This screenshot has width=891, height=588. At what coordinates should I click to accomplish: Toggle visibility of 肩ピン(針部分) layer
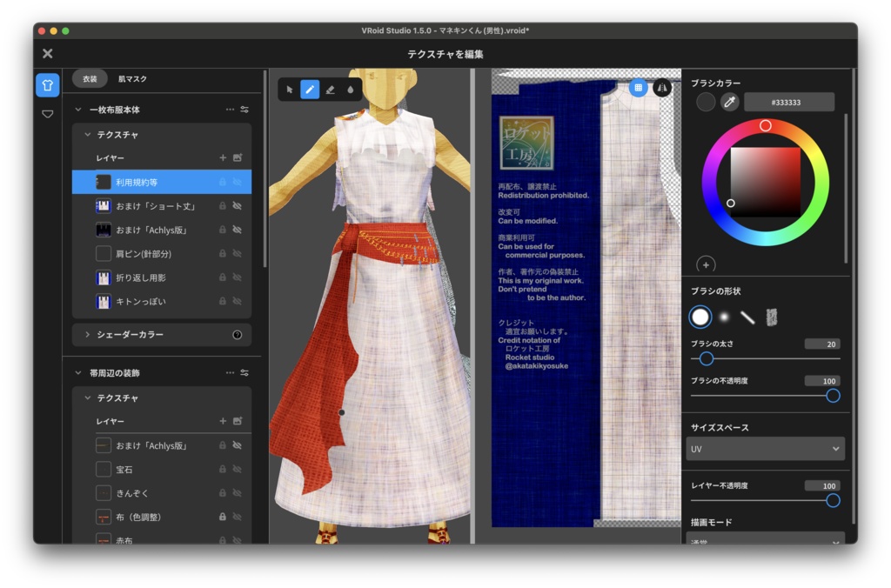tap(238, 253)
